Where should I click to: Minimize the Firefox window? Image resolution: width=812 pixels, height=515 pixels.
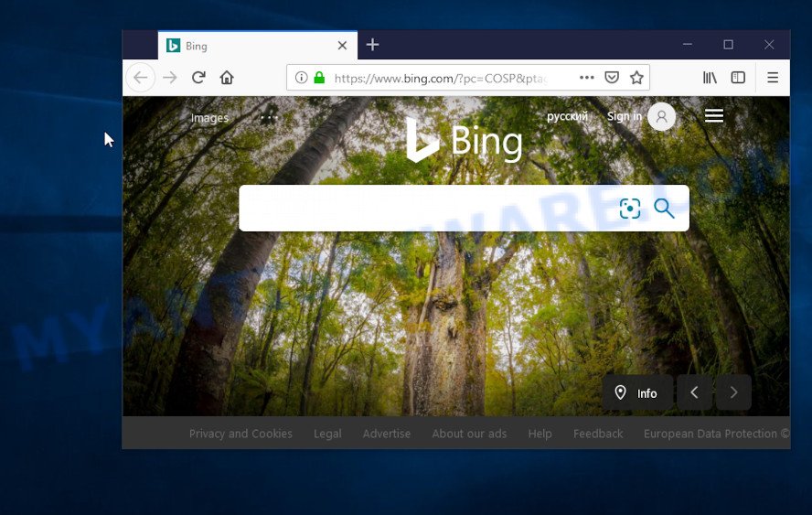(688, 45)
